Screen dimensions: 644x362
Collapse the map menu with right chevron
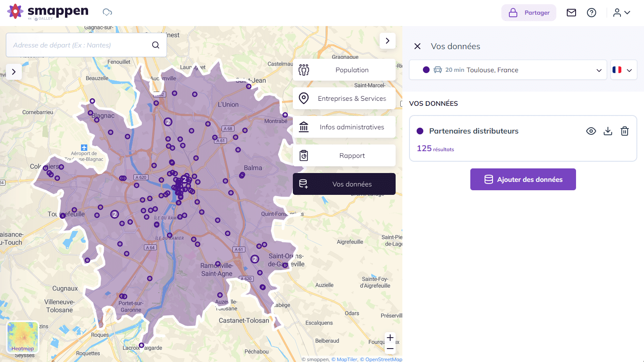[x=388, y=41]
